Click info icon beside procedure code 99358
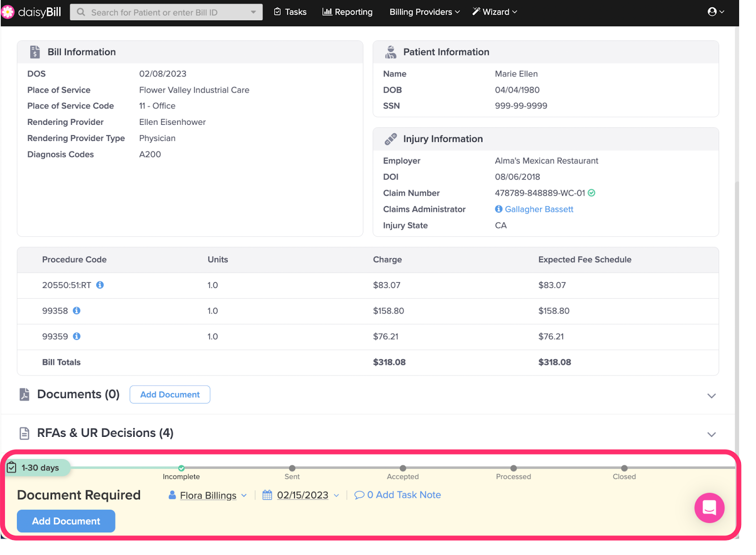 tap(77, 311)
